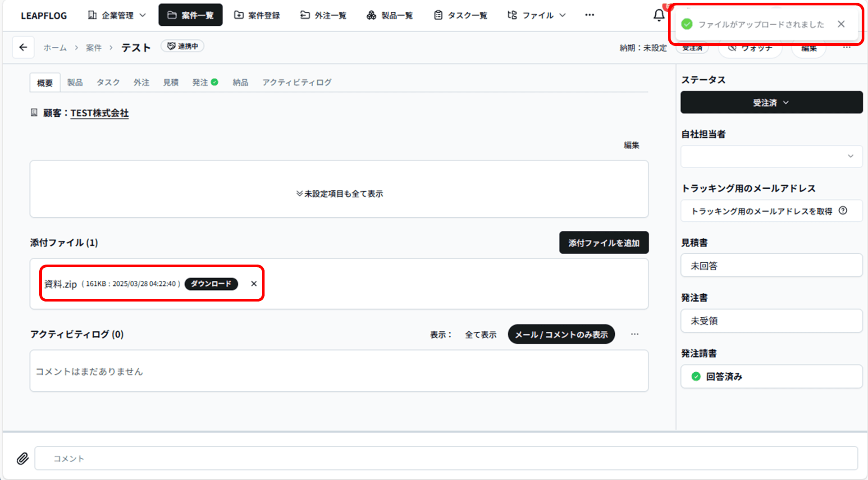
Task: Switch to the 製品 tab
Action: pyautogui.click(x=75, y=82)
